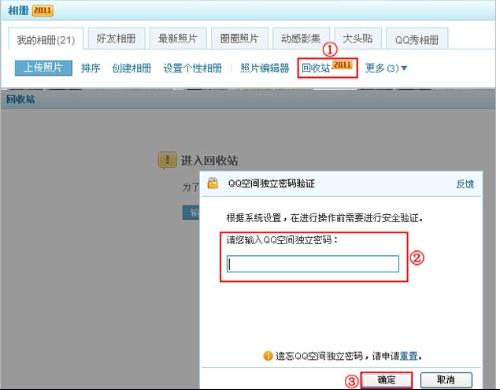The height and width of the screenshot is (390, 500).
Task: Click the 2011 badge next to 相册 title
Action: pos(43,10)
